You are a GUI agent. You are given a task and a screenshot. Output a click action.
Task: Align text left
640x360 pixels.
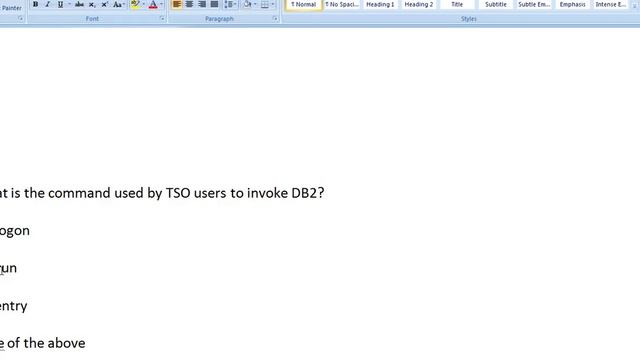(177, 4)
